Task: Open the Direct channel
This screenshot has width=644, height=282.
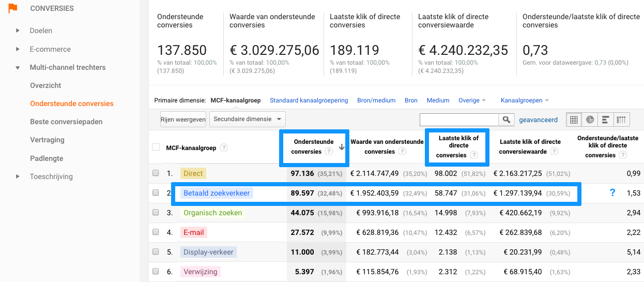Action: [x=193, y=173]
